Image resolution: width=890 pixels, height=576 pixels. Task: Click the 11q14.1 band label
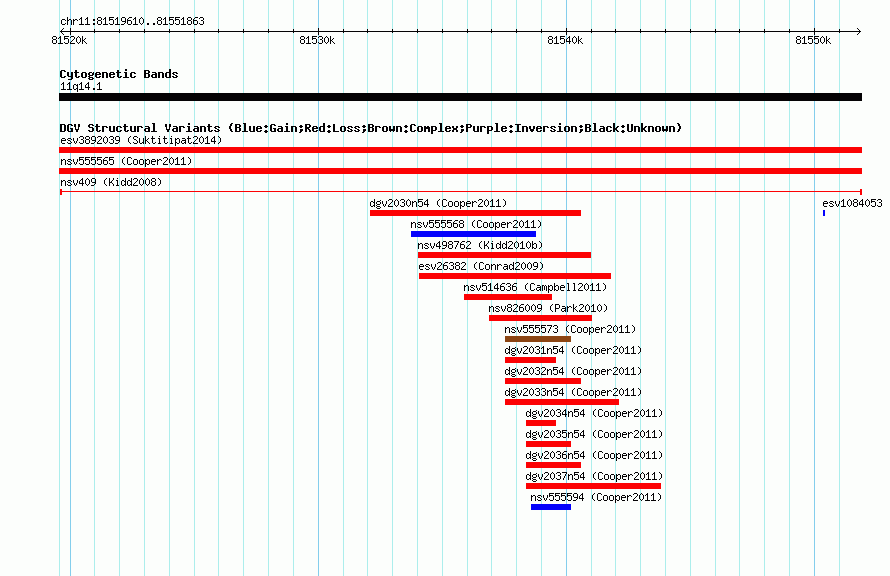[x=81, y=86]
